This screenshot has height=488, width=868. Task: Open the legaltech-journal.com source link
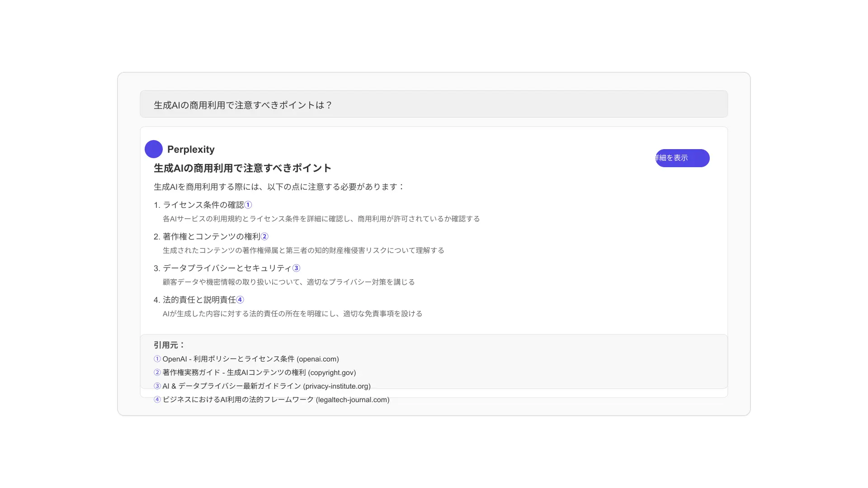tap(276, 400)
